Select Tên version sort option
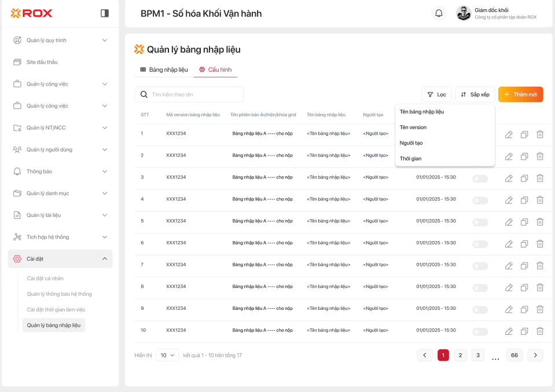555x392 pixels. (x=413, y=127)
